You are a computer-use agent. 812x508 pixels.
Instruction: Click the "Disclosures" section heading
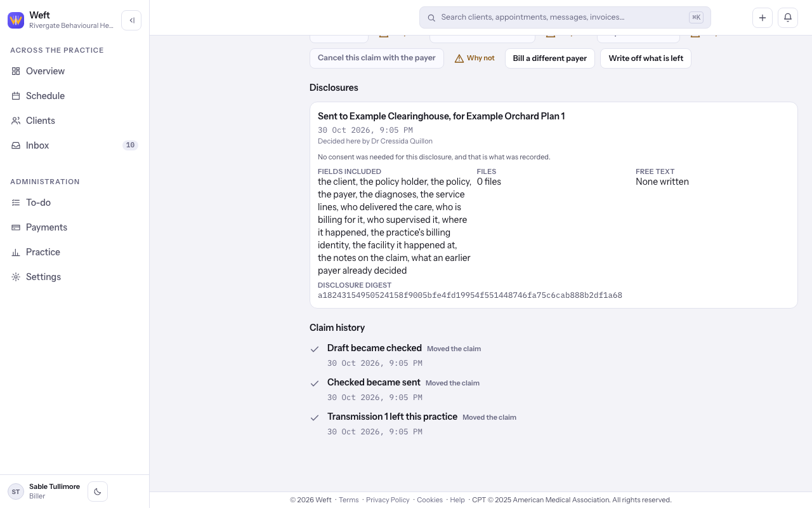[334, 88]
